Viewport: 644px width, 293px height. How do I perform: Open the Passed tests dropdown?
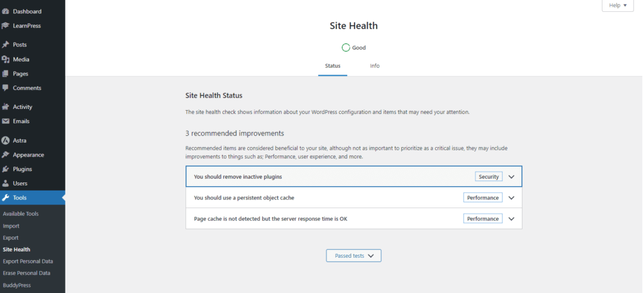click(353, 256)
